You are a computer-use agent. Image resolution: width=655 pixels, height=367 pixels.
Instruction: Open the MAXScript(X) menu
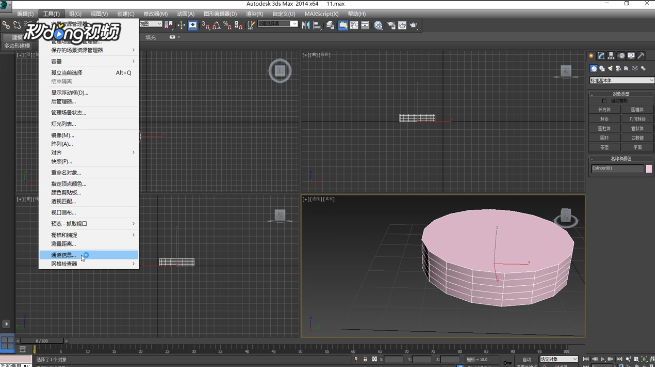tap(321, 14)
